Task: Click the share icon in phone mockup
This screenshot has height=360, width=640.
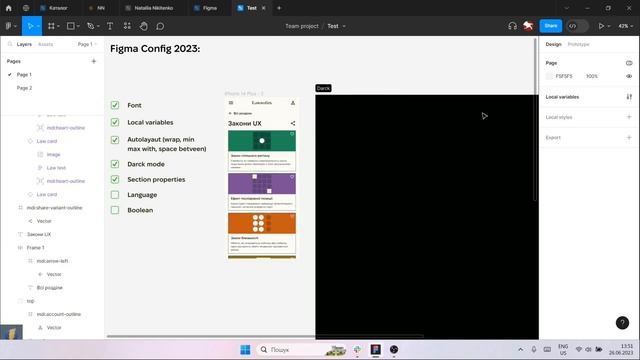Action: click(x=293, y=123)
